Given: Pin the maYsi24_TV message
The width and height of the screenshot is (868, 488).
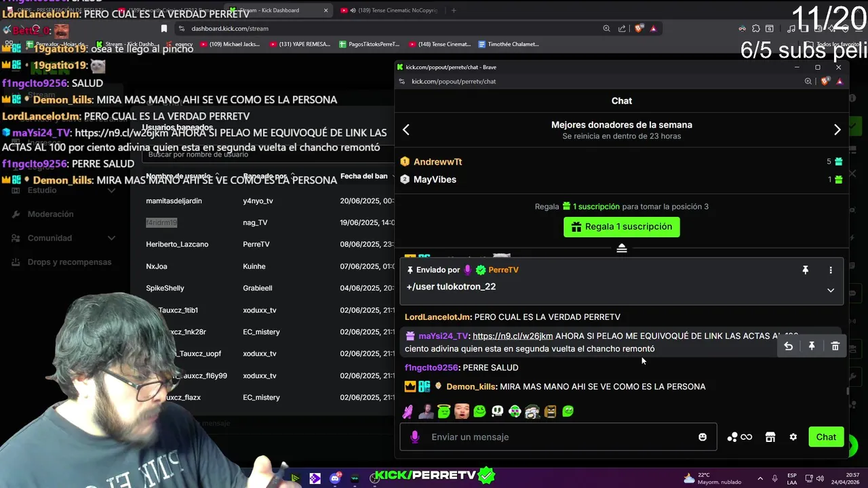Looking at the screenshot, I should [x=811, y=346].
